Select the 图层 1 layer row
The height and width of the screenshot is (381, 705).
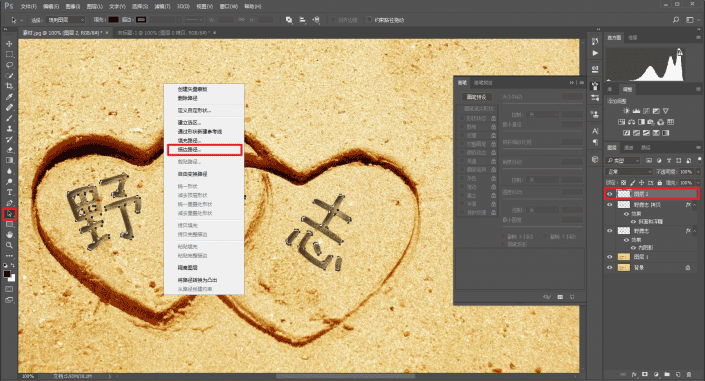coord(652,257)
